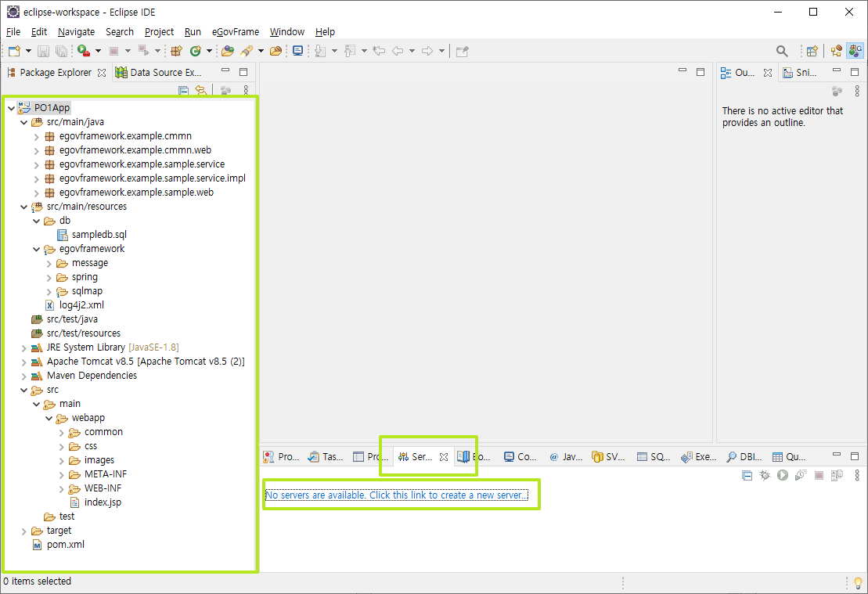Click the Pin Editor toolbar icon
The width and height of the screenshot is (868, 594).
(x=463, y=51)
